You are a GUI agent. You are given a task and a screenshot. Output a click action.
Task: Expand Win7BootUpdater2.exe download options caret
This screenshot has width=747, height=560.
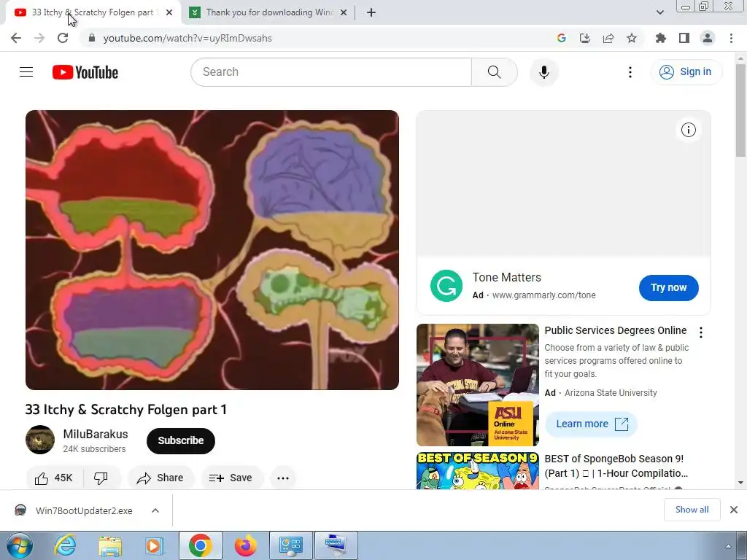(155, 510)
